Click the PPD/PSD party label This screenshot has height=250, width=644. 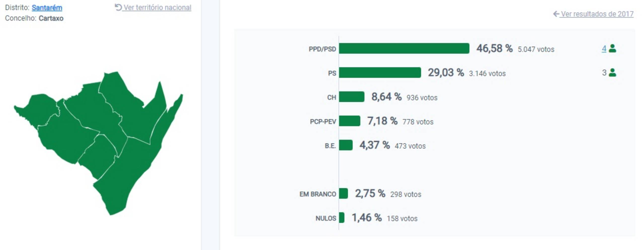(x=322, y=49)
